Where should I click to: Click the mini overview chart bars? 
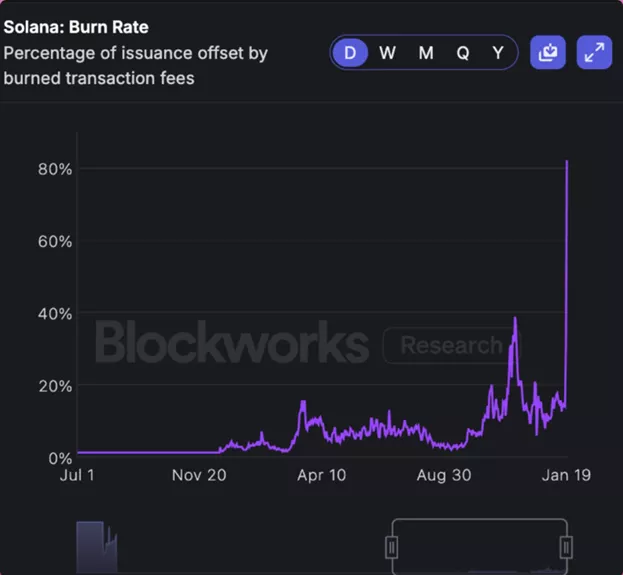(x=97, y=547)
